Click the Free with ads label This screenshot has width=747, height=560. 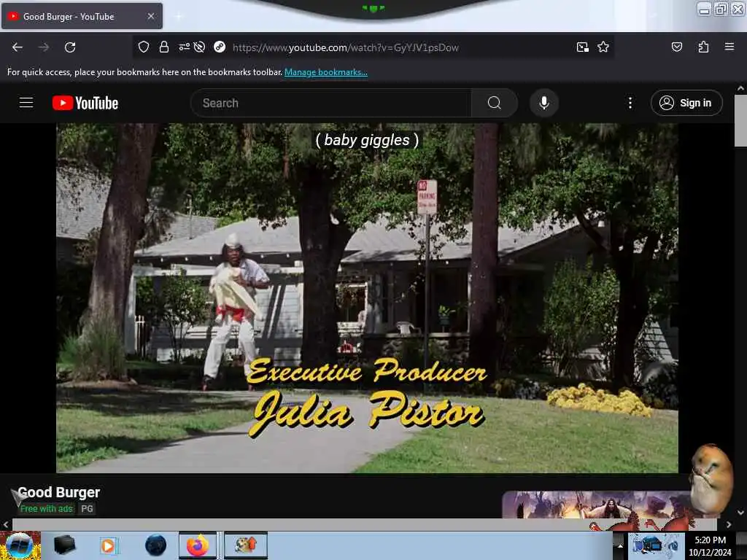click(x=46, y=508)
